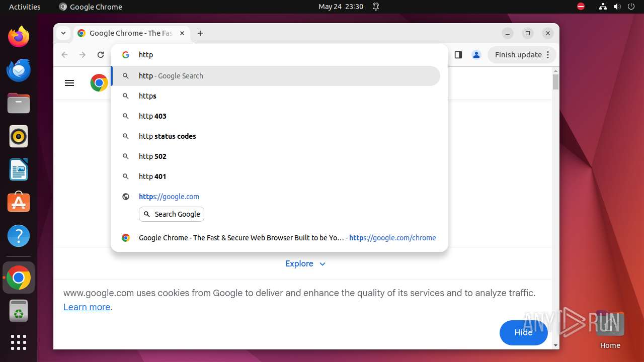Go forward to the next page

click(83, 55)
